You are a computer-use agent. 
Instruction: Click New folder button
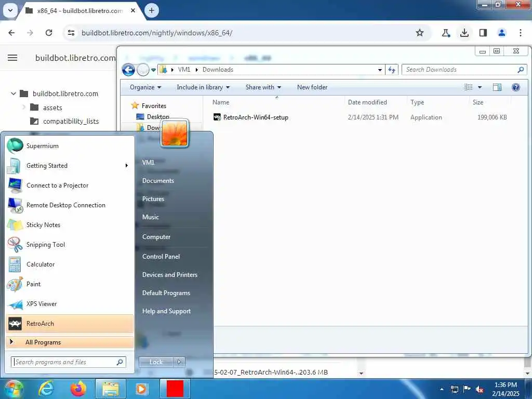[312, 87]
